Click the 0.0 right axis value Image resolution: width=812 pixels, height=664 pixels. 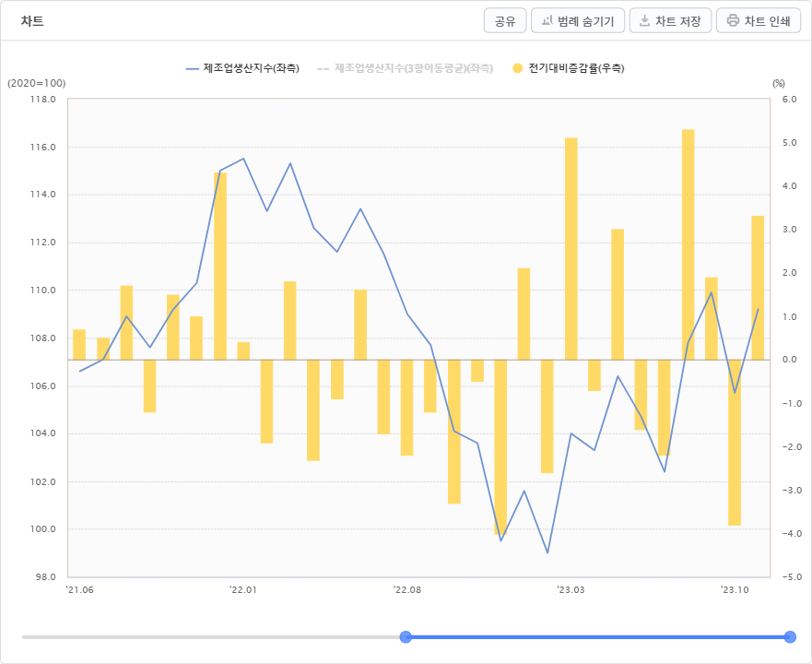[x=789, y=360]
